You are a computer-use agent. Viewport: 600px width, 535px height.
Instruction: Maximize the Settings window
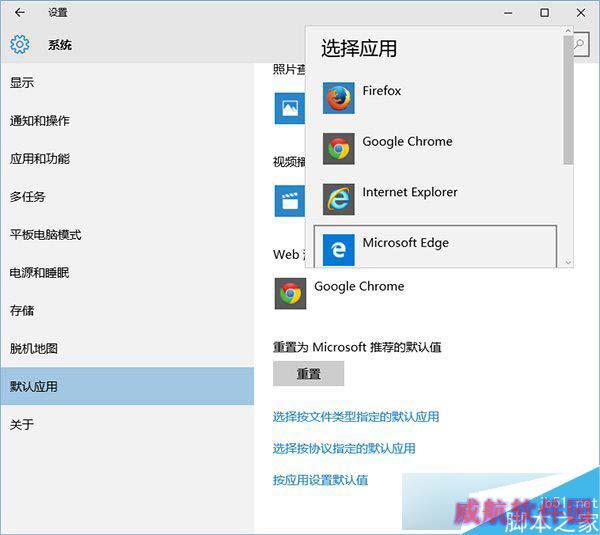[x=544, y=13]
